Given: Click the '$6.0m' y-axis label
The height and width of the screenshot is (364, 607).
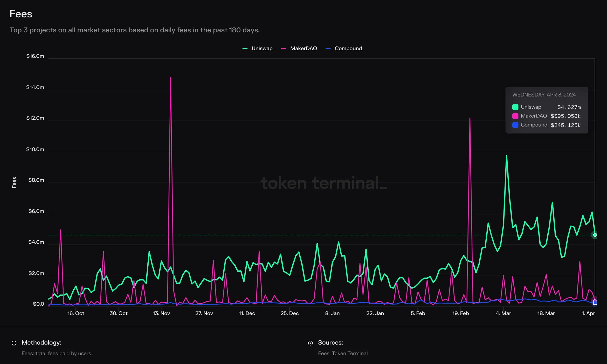Looking at the screenshot, I should [36, 211].
